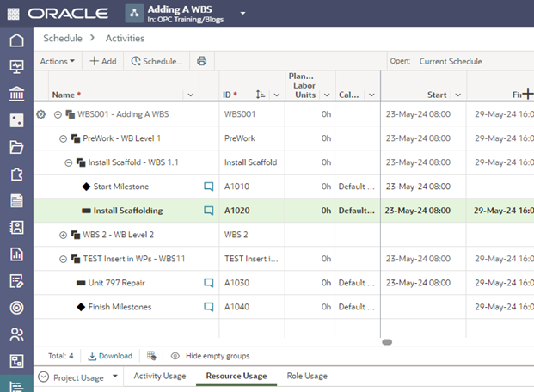
Task: Open the discussion icon for Unit 797 Repair
Action: (208, 283)
